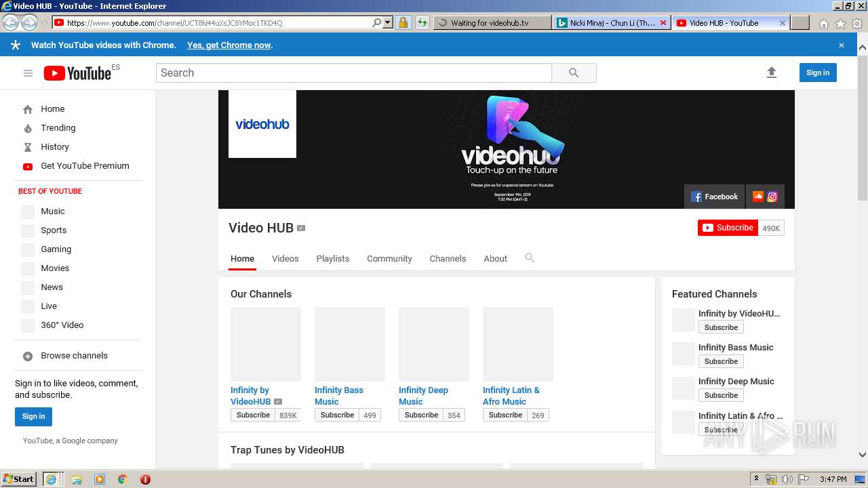Click the red Subscribe button for Video HUB
Viewport: 868px width, 488px height.
728,228
